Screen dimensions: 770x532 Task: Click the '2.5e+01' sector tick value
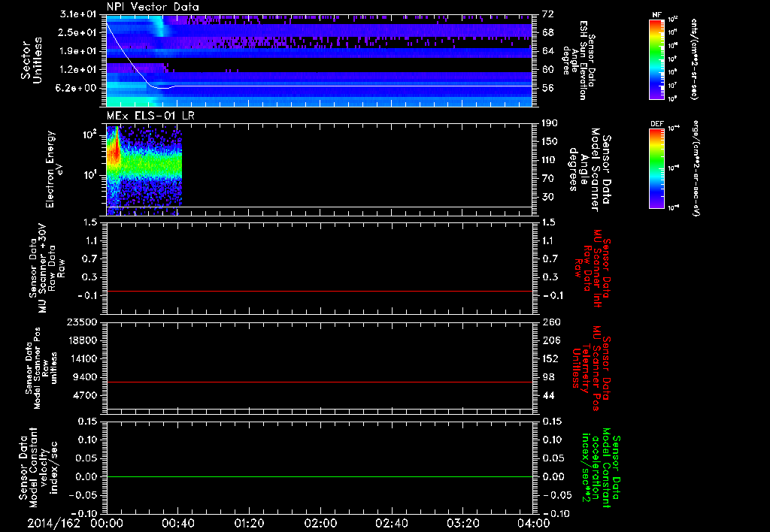76,32
